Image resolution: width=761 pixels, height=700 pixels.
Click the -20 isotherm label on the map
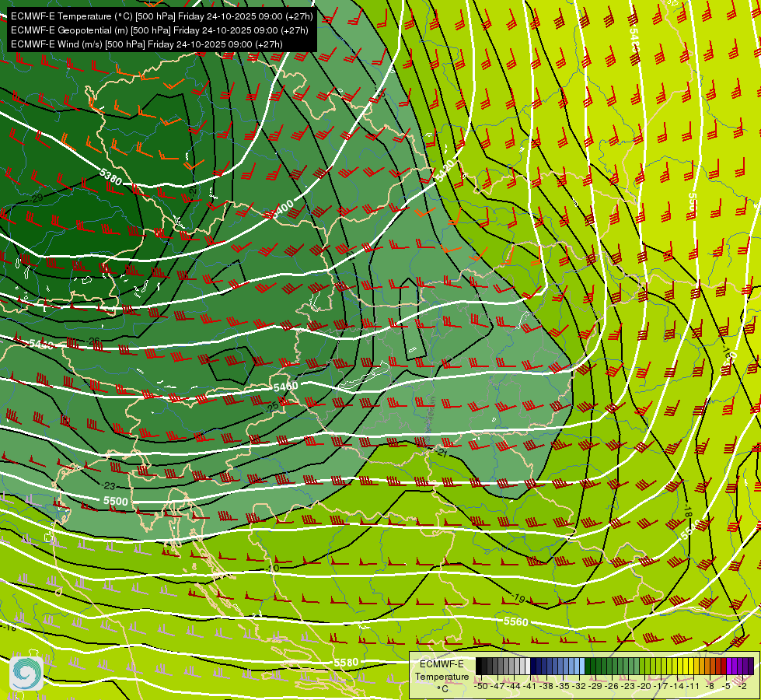point(273,568)
